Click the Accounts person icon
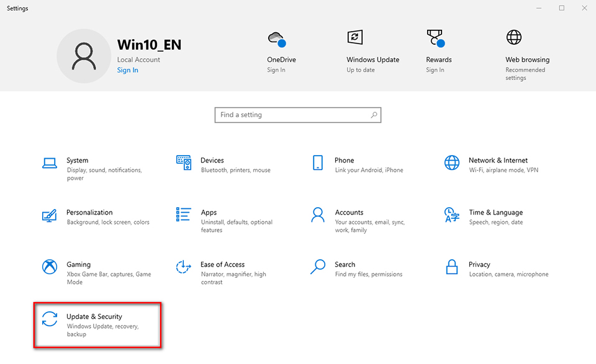This screenshot has height=364, width=596. (x=318, y=215)
